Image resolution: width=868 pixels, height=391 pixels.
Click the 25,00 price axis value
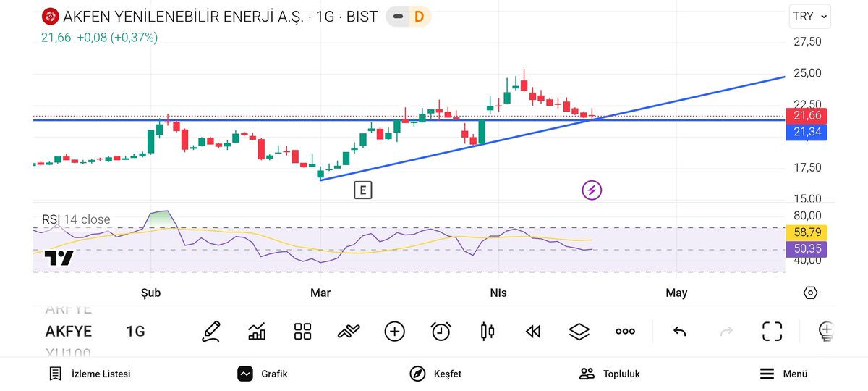pos(807,72)
